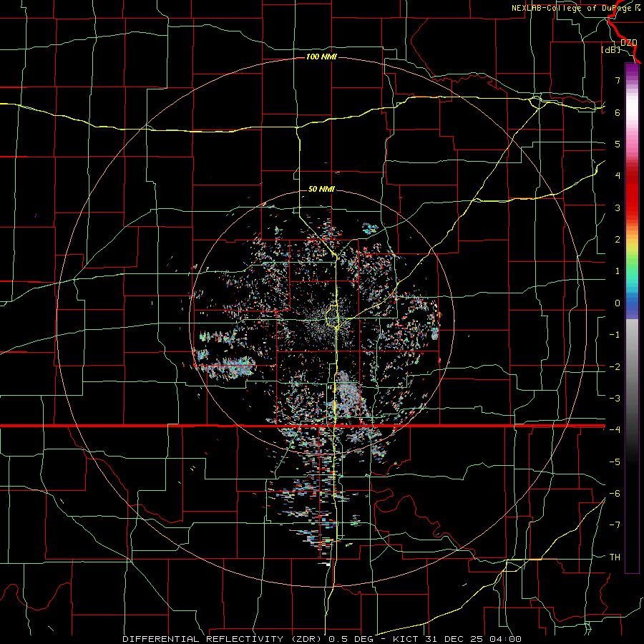Click the -4 value on the color scale

pos(615,429)
